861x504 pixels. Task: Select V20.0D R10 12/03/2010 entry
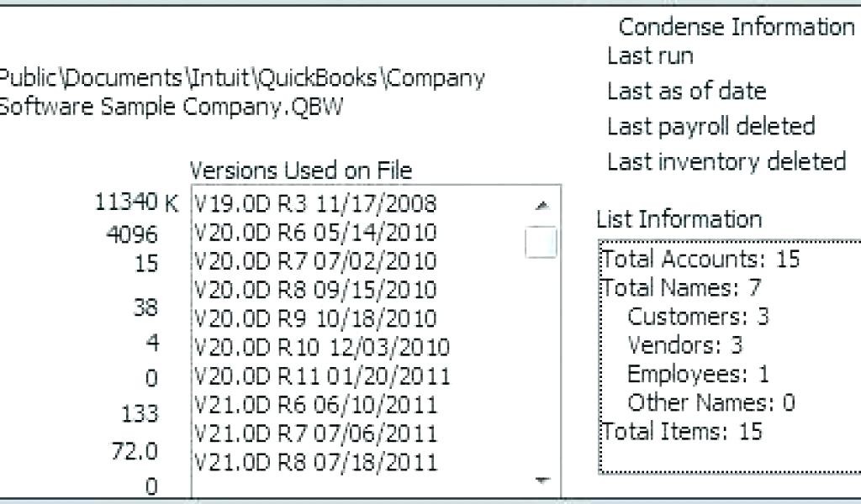(x=322, y=347)
